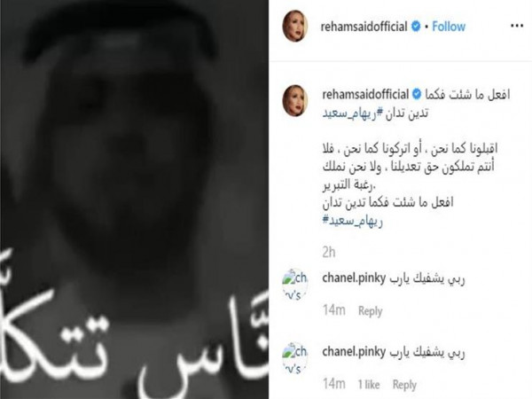The width and height of the screenshot is (532, 399).
Task: Reply to the second chanel.pinky comment
Action: [404, 385]
